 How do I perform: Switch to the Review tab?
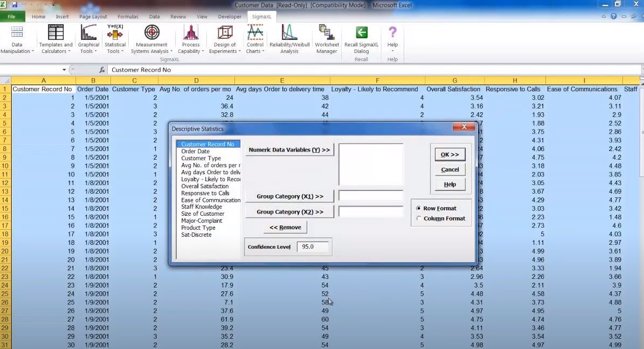coord(178,17)
